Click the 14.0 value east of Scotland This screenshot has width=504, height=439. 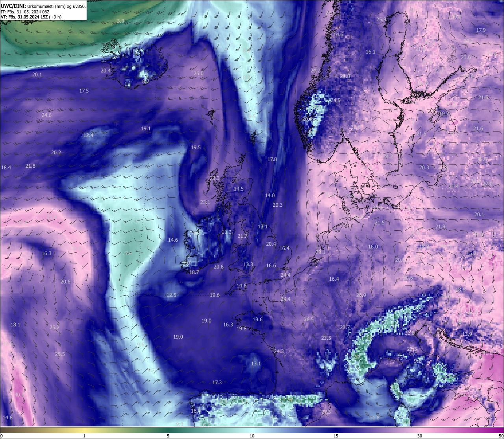(x=270, y=195)
